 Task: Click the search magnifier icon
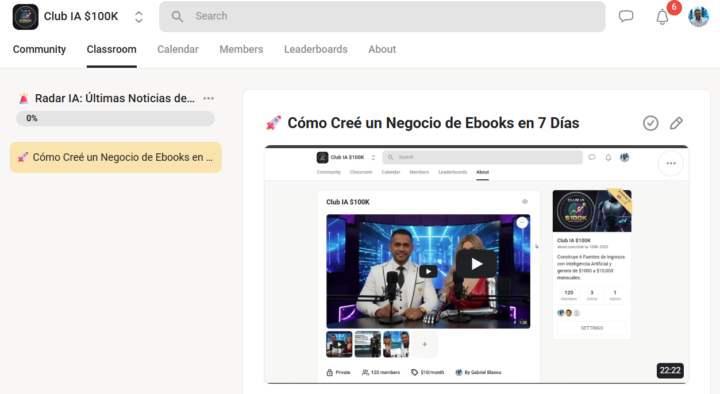(x=177, y=17)
